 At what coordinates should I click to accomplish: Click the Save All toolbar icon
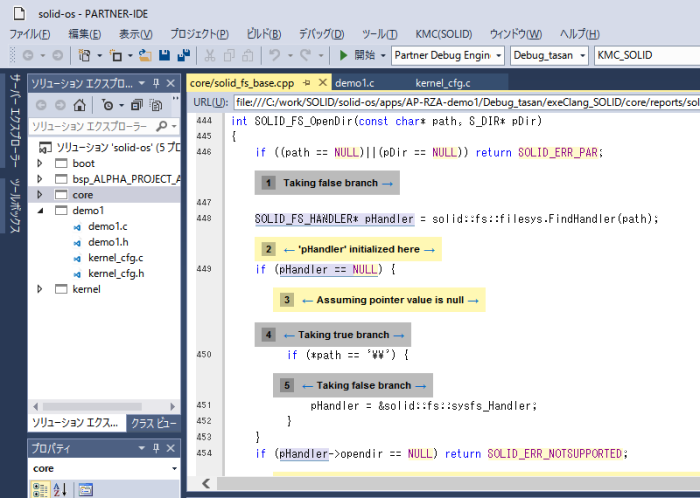183,55
